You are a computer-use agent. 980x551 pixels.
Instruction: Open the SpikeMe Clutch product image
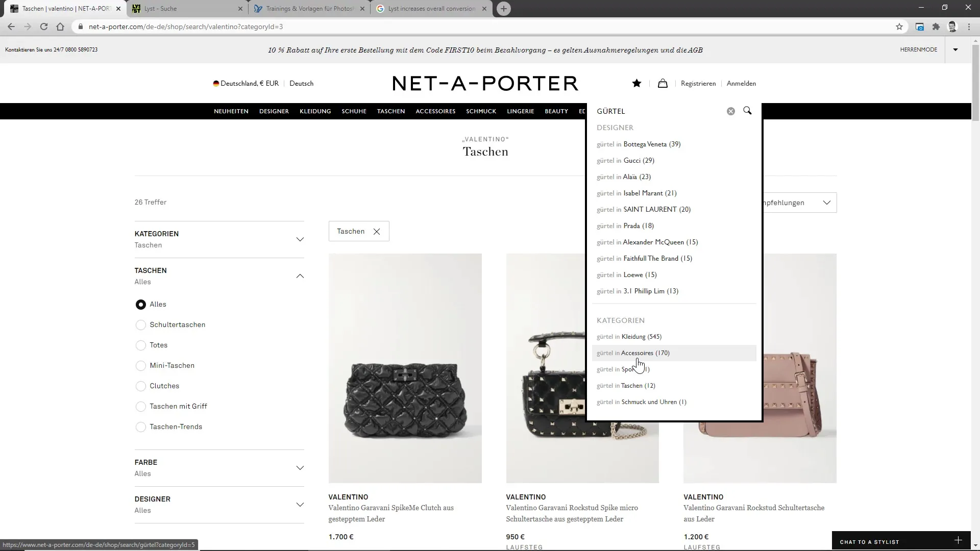tap(405, 368)
